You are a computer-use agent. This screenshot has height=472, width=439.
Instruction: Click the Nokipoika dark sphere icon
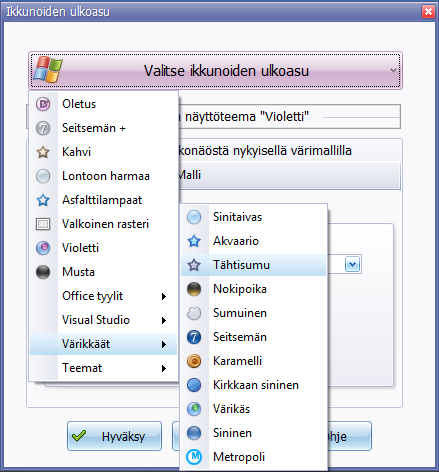tap(194, 289)
